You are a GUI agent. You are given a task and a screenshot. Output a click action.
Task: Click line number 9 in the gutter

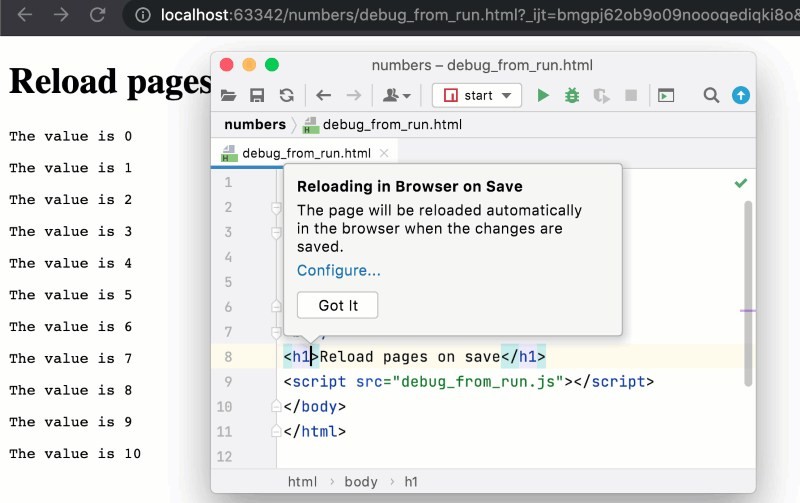pos(228,382)
